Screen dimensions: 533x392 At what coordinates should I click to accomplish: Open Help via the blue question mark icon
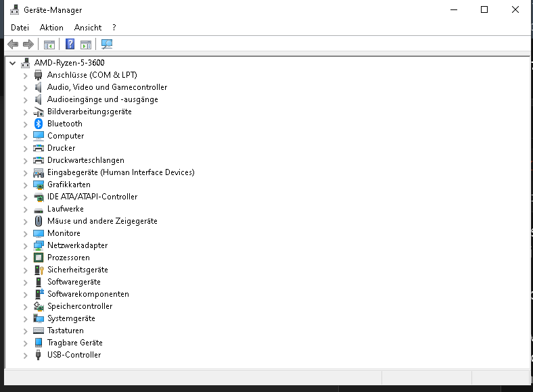70,44
